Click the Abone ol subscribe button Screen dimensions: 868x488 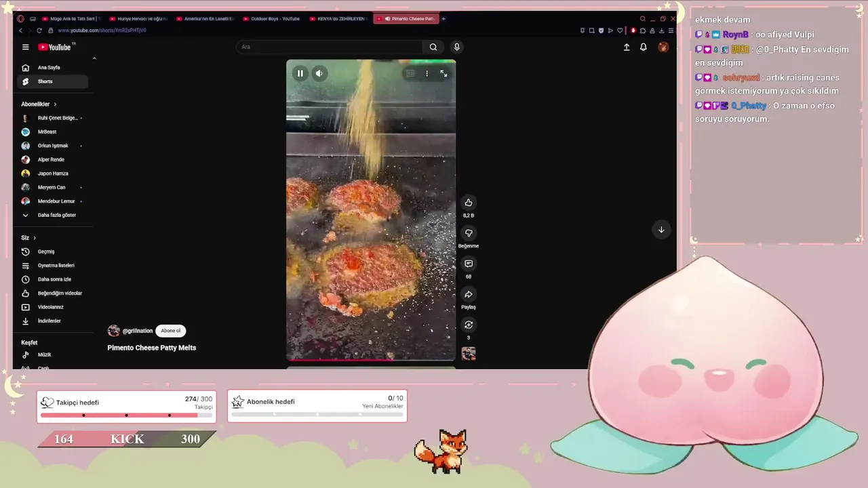(171, 331)
